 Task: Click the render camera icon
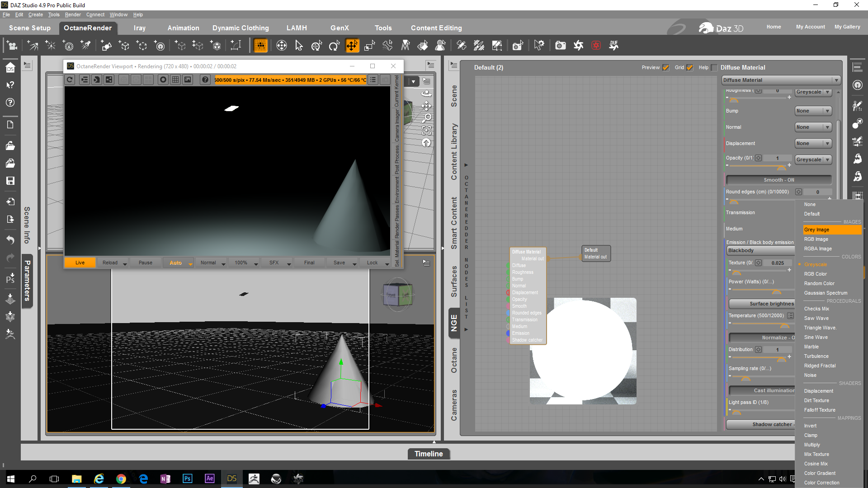point(560,46)
